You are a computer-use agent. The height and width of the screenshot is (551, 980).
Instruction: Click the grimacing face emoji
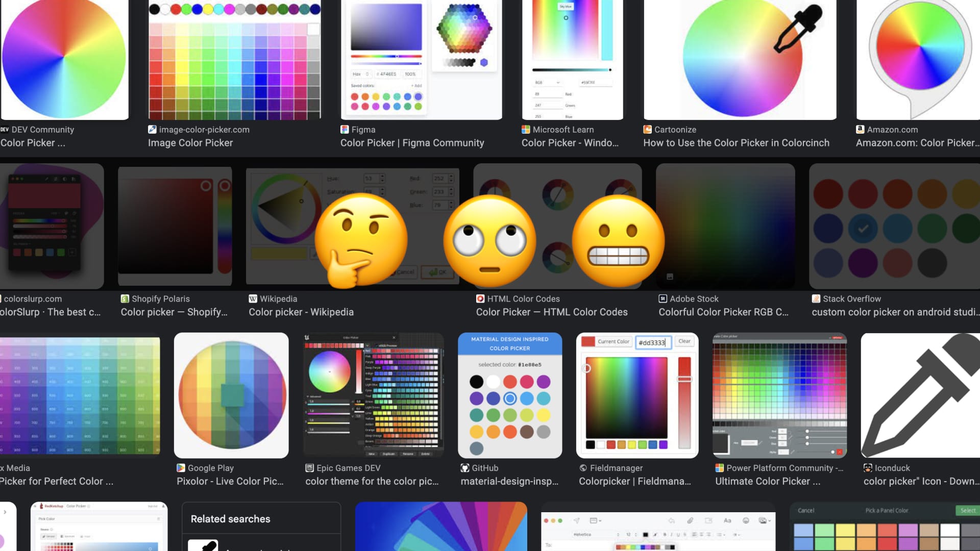pos(618,241)
